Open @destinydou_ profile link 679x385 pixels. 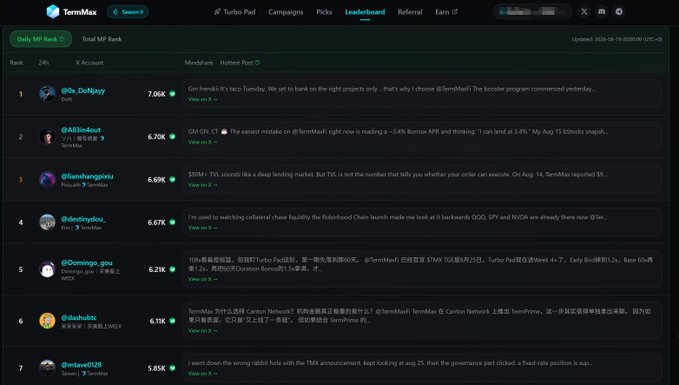(83, 219)
